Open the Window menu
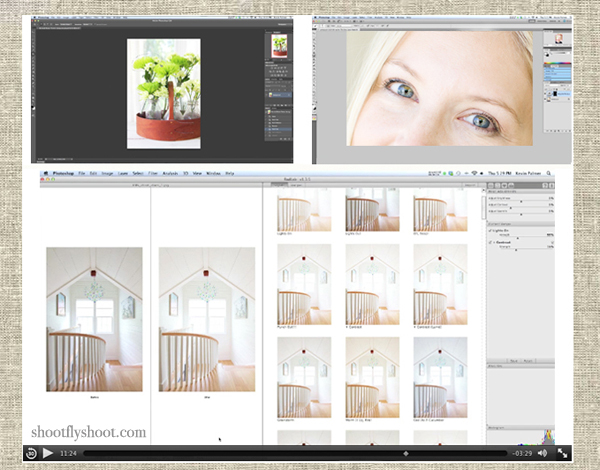600x470 pixels. click(x=214, y=173)
